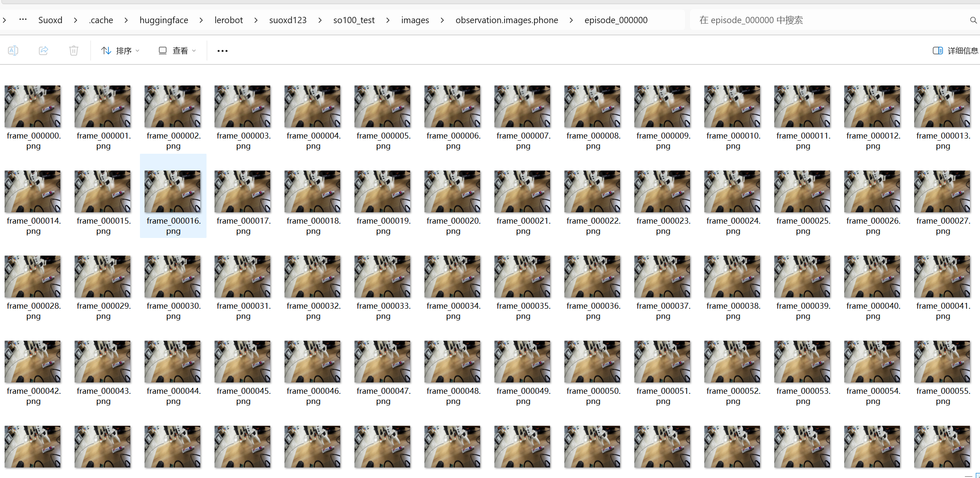This screenshot has height=478, width=980.
Task: Expand the chevron after huggingface breadcrumb
Action: point(201,20)
